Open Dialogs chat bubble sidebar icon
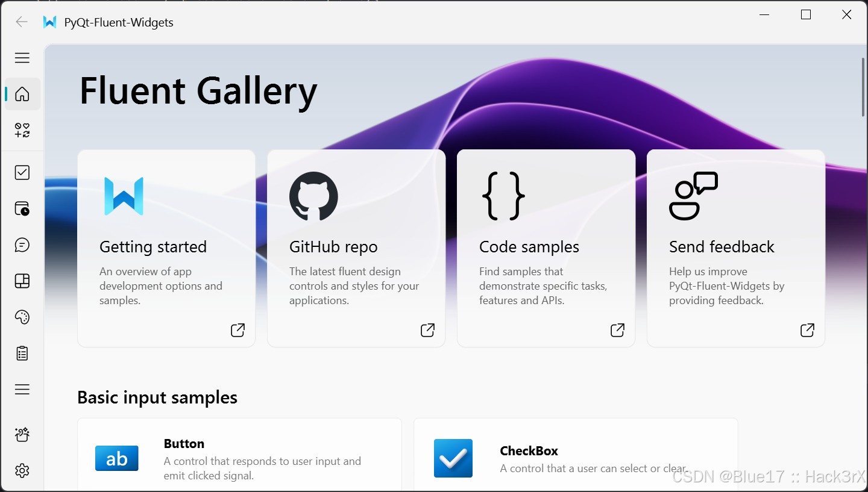Image resolution: width=868 pixels, height=492 pixels. (22, 245)
